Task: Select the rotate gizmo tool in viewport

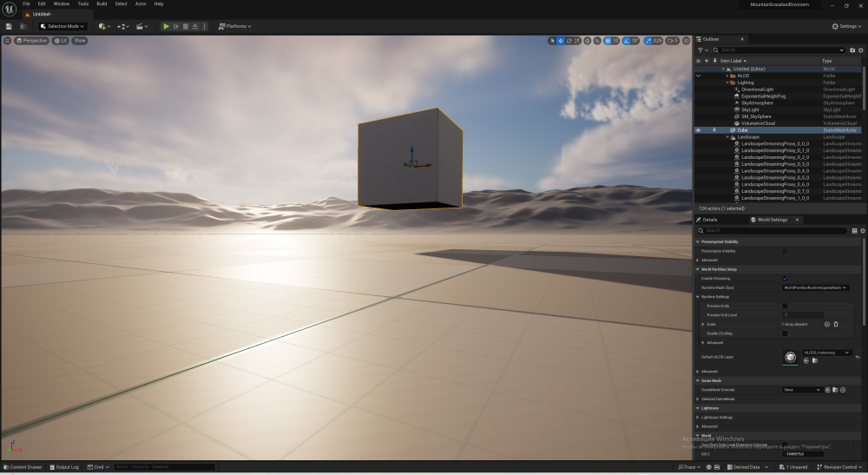Action: pyautogui.click(x=569, y=41)
